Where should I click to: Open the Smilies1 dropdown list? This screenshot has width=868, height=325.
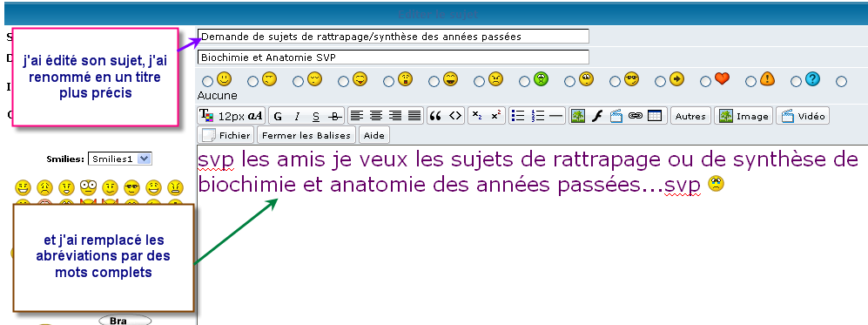[119, 159]
